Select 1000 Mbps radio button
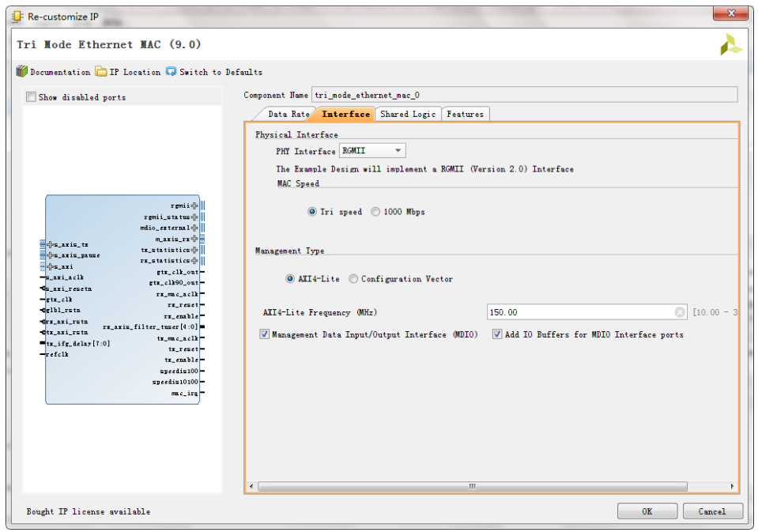 click(x=375, y=212)
